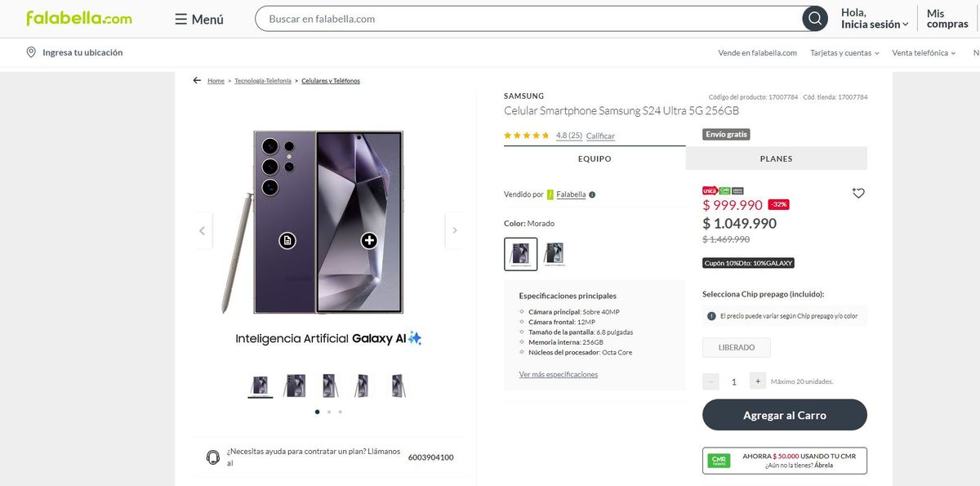The width and height of the screenshot is (980, 486).
Task: Add product to wishlist heart icon
Action: pyautogui.click(x=858, y=194)
